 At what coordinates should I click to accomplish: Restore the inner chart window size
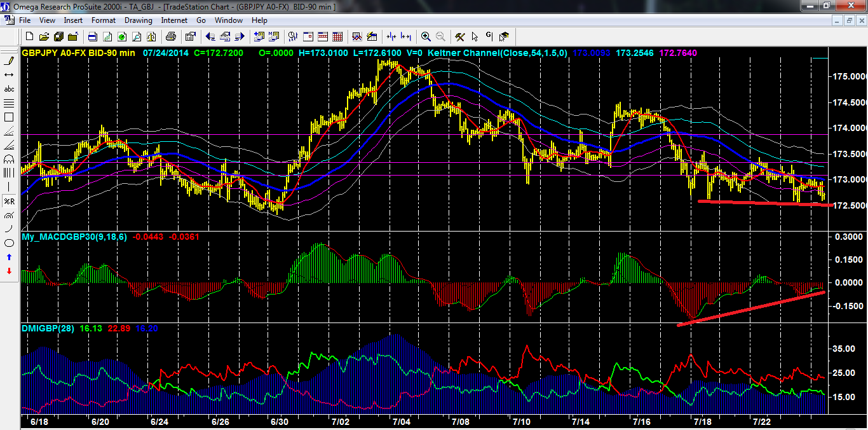point(848,20)
